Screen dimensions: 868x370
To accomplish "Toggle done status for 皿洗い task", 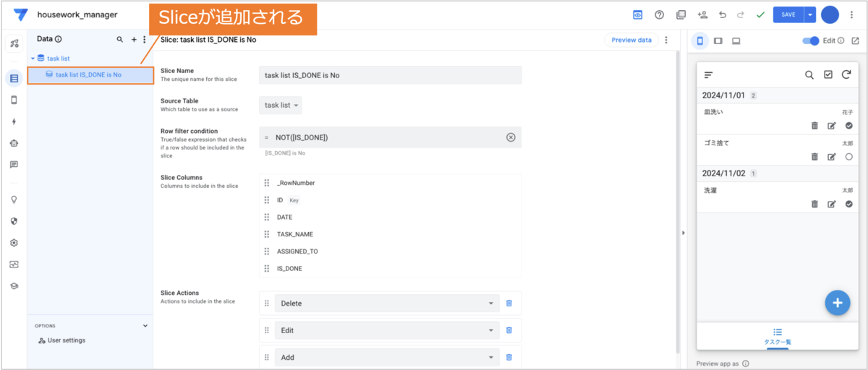I will 849,126.
